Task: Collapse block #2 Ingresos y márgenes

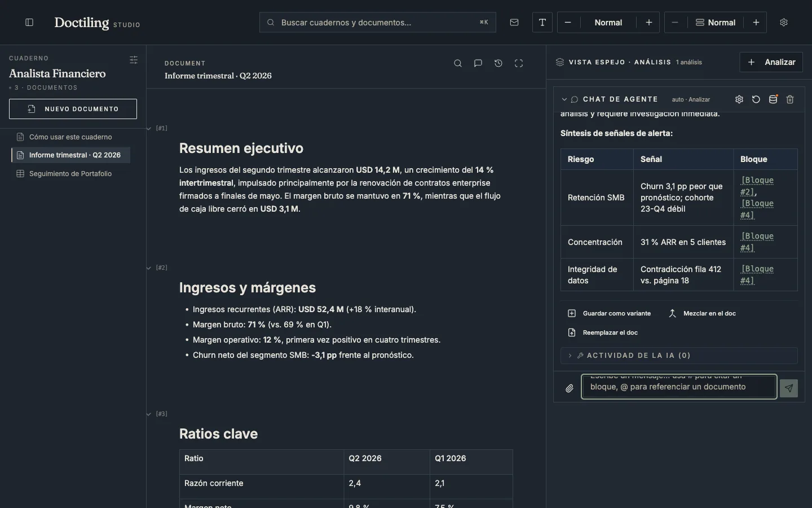Action: coord(149,268)
